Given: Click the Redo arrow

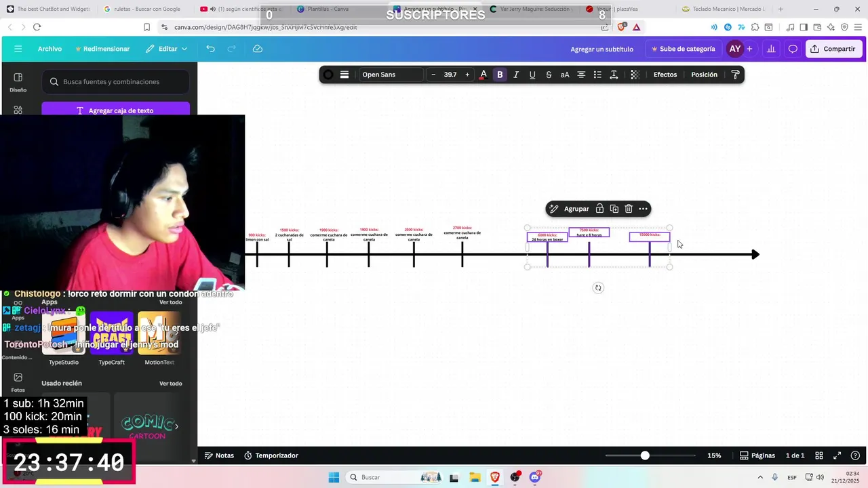Looking at the screenshot, I should pyautogui.click(x=231, y=49).
